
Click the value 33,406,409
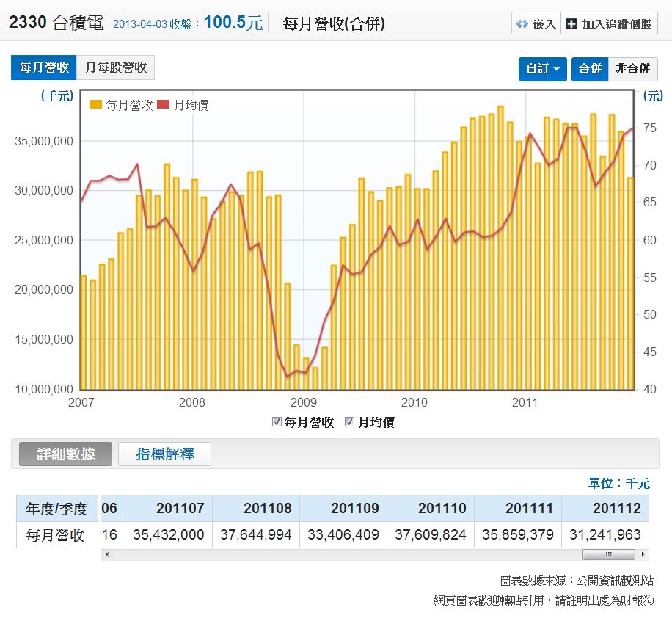pyautogui.click(x=343, y=534)
